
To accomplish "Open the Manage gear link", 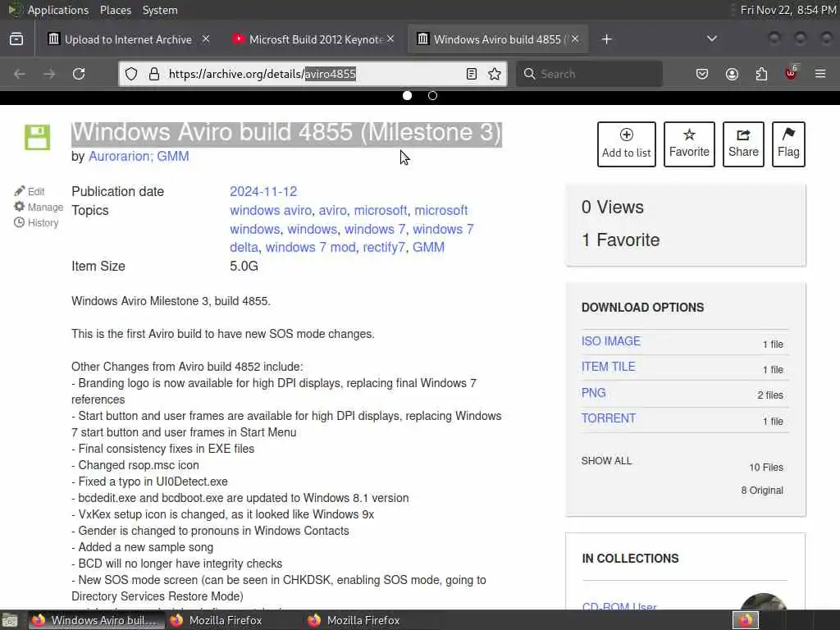I will pos(39,207).
